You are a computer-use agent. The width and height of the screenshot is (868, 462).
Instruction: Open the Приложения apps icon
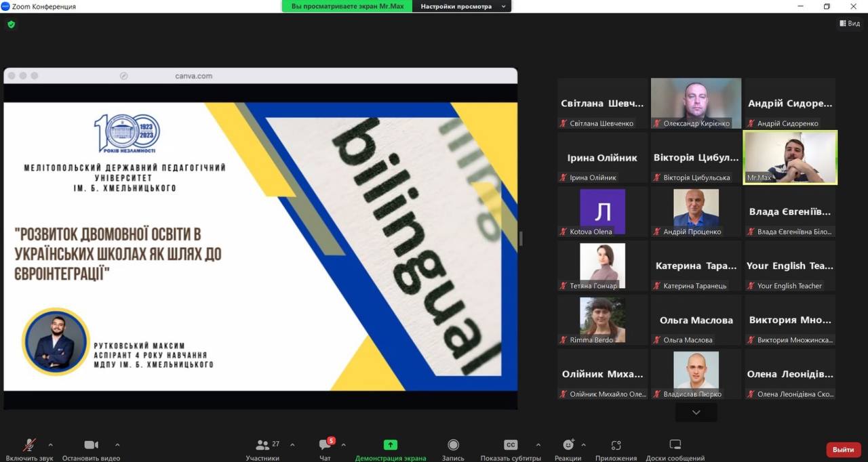(x=616, y=445)
